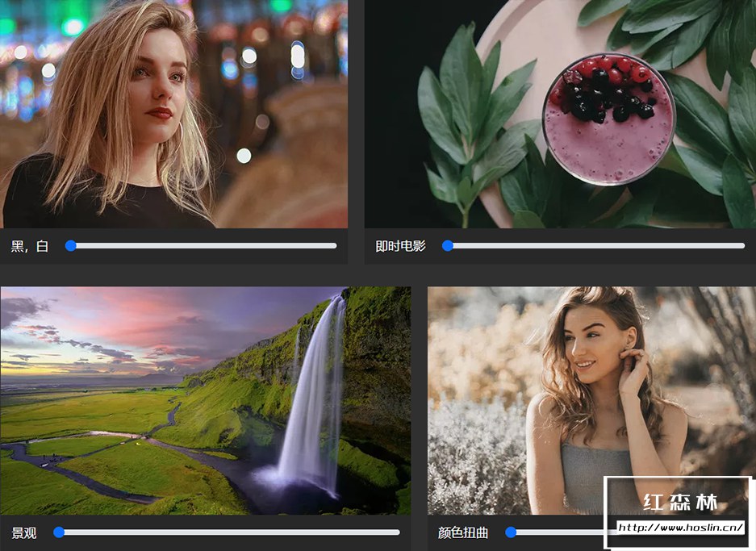
Task: Click the right end of the 黑,白 slider track
Action: click(x=334, y=246)
